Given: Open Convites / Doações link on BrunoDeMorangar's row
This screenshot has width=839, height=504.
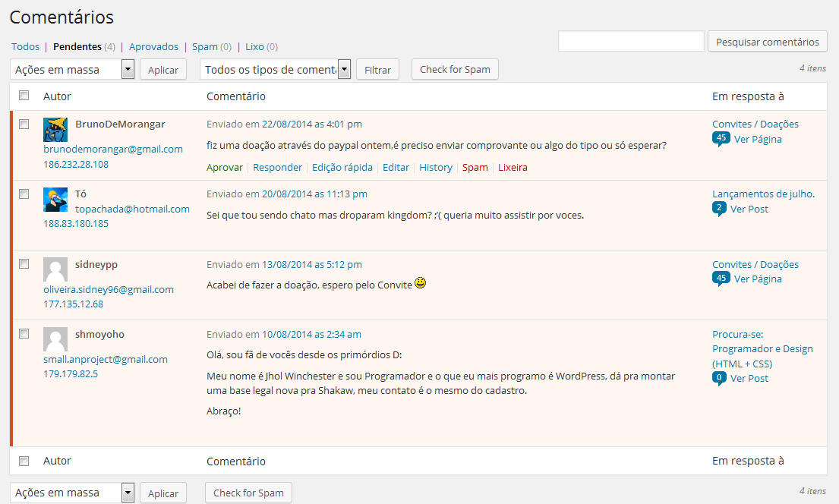Looking at the screenshot, I should 755,124.
